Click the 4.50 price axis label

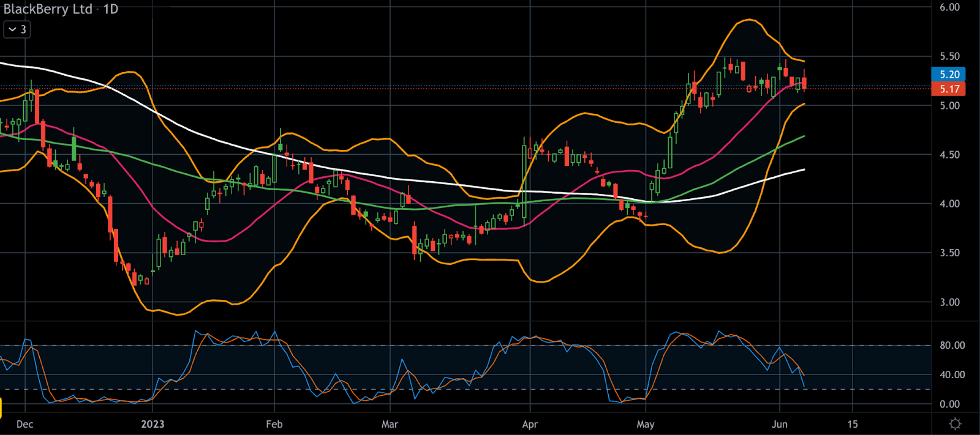tap(949, 155)
